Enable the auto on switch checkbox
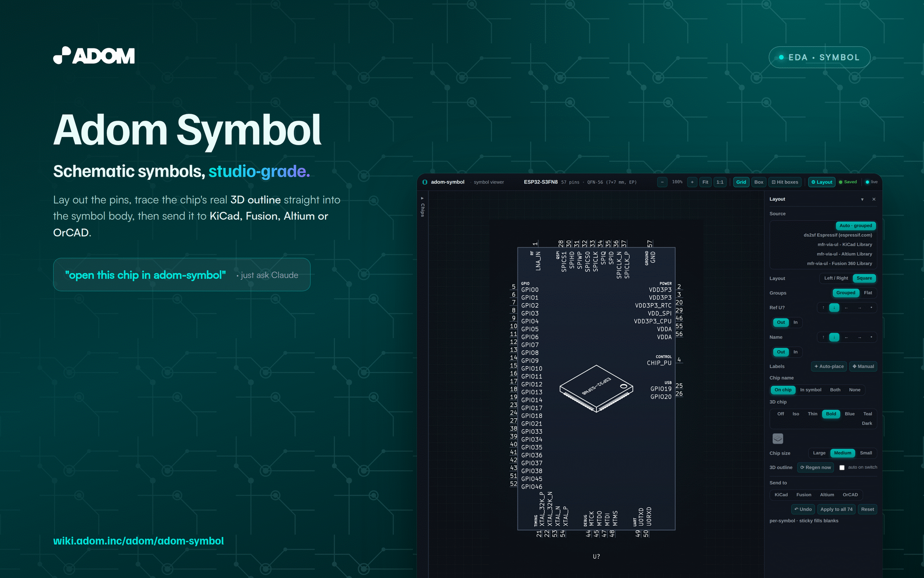The image size is (924, 578). click(x=842, y=467)
